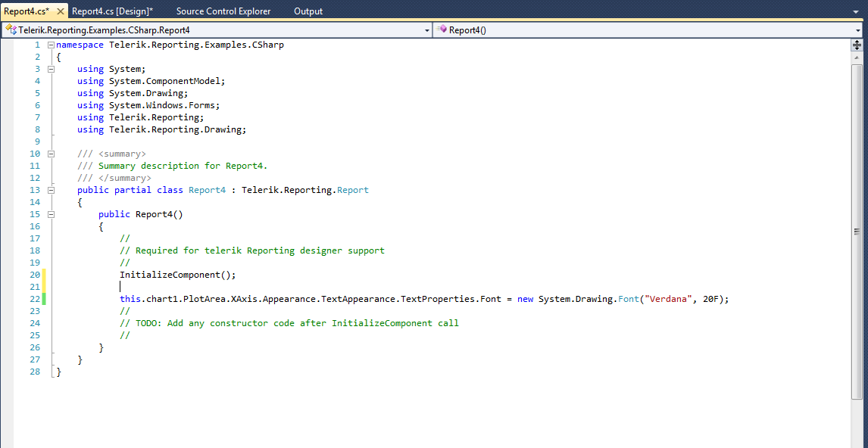Collapse the summary comment on line 10
Image resolution: width=868 pixels, height=448 pixels.
[52, 154]
